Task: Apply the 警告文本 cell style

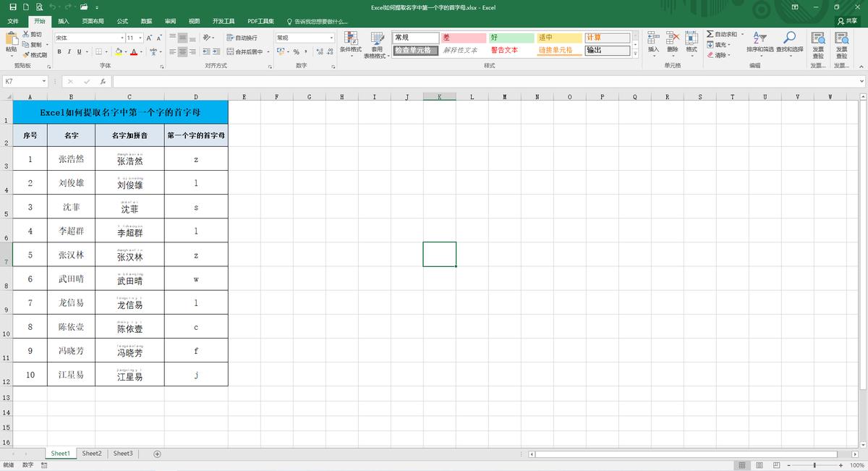Action: pos(504,51)
